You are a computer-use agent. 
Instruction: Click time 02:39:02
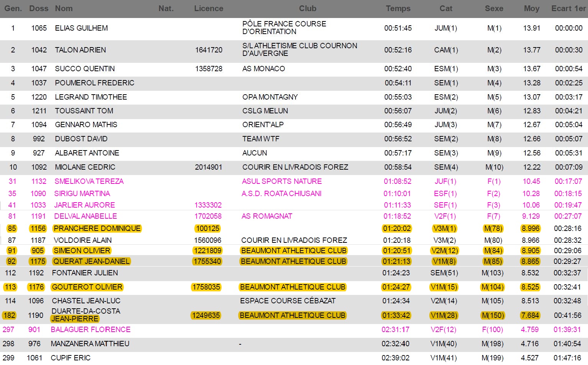[396, 358]
